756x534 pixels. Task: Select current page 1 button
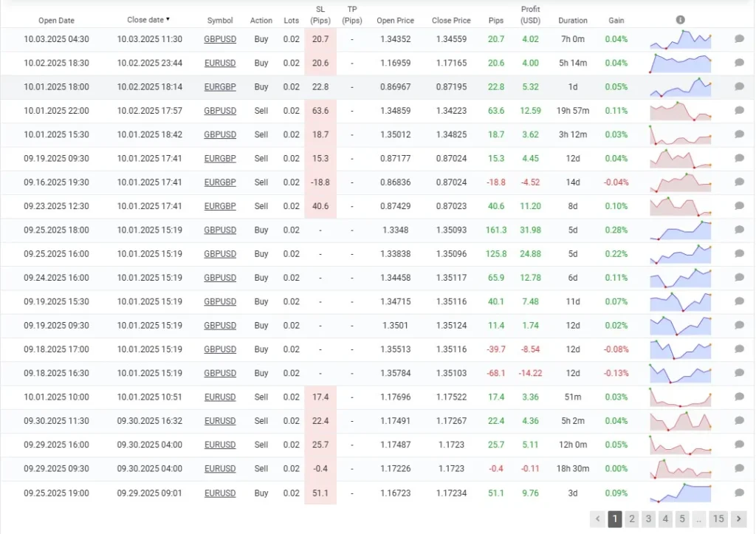pyautogui.click(x=615, y=519)
